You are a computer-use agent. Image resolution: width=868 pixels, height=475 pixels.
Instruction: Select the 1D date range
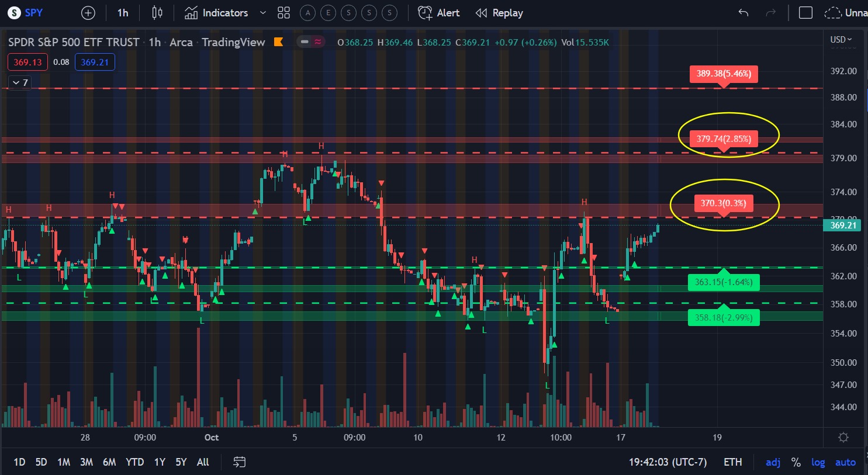[x=19, y=462]
